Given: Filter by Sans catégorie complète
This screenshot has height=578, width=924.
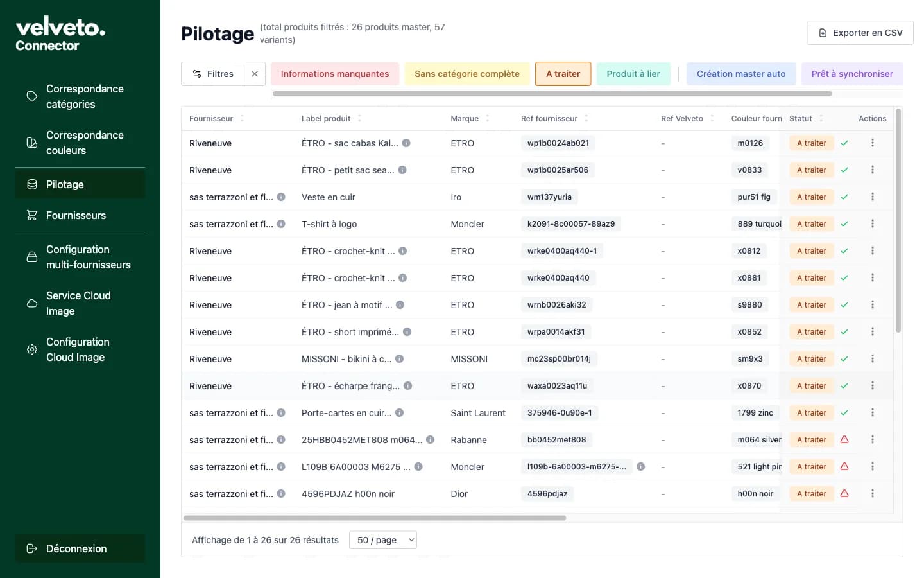Looking at the screenshot, I should coord(467,74).
